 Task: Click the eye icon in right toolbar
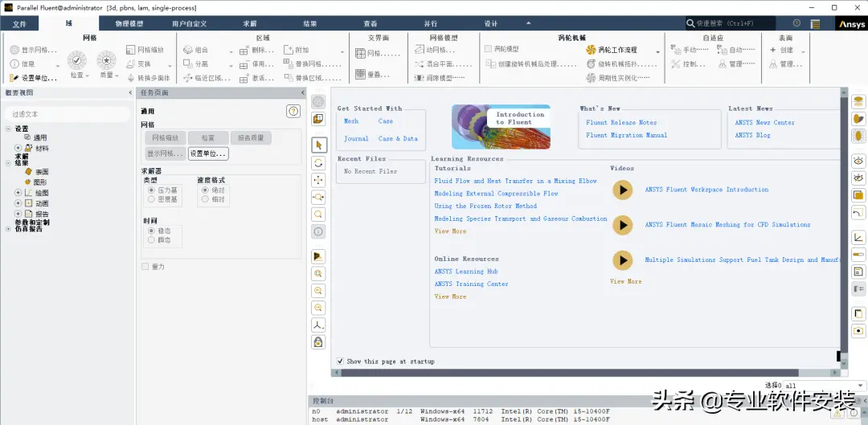pyautogui.click(x=858, y=161)
